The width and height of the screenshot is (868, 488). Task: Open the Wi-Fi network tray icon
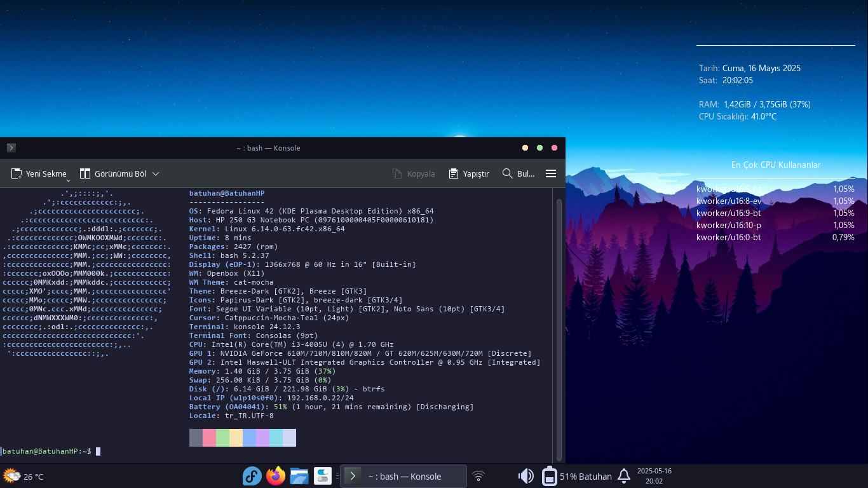pyautogui.click(x=478, y=476)
